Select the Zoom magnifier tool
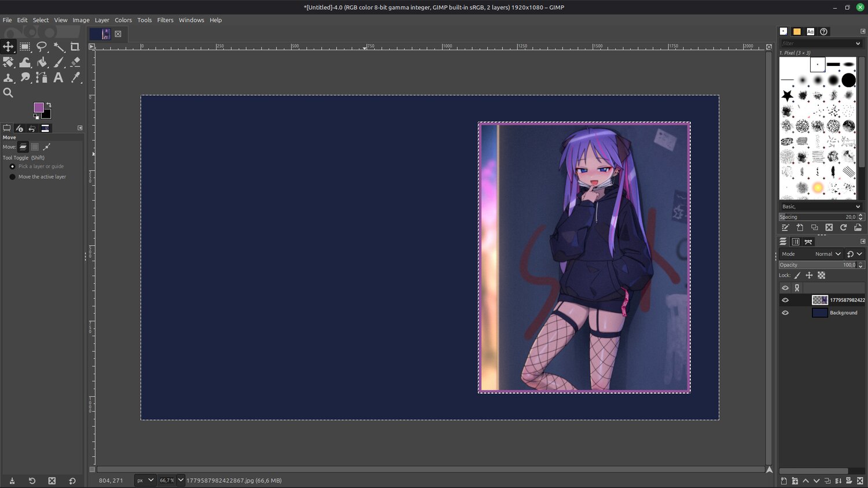Image resolution: width=868 pixels, height=488 pixels. (x=8, y=93)
